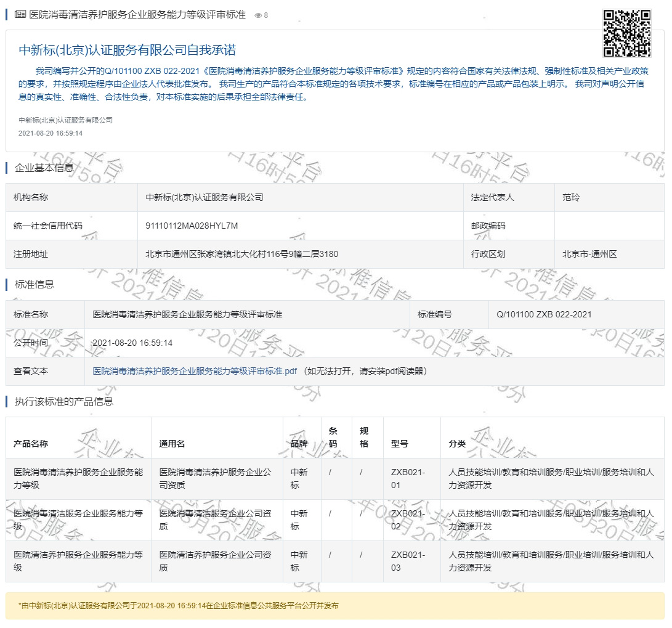Select the page title 医院消毒清洁养护服务企业服务能力等级评审标准

click(x=137, y=15)
